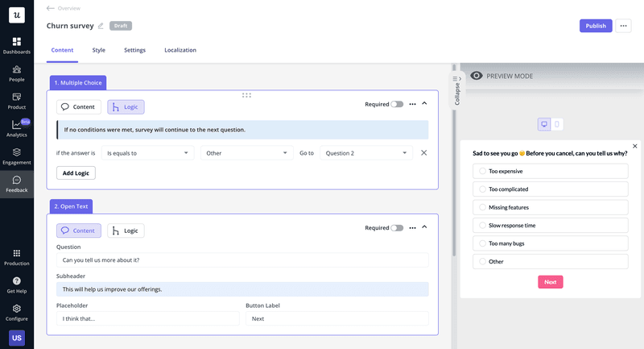This screenshot has width=644, height=349.
Task: Switch preview to mobile view
Action: pyautogui.click(x=557, y=124)
